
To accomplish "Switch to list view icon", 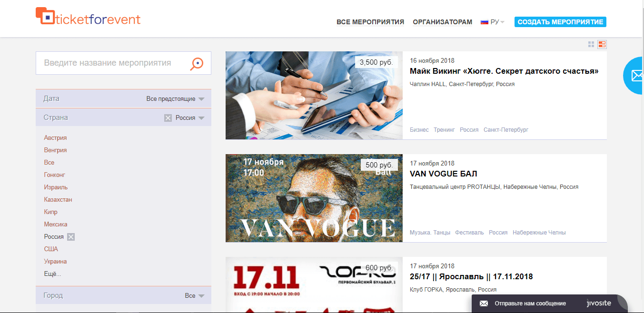I will pyautogui.click(x=602, y=44).
